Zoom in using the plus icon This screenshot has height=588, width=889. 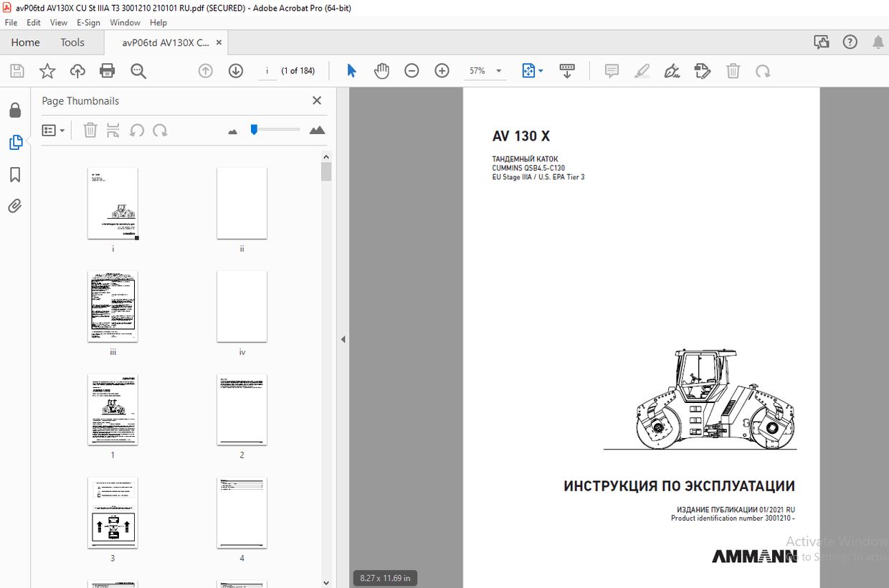click(x=442, y=70)
